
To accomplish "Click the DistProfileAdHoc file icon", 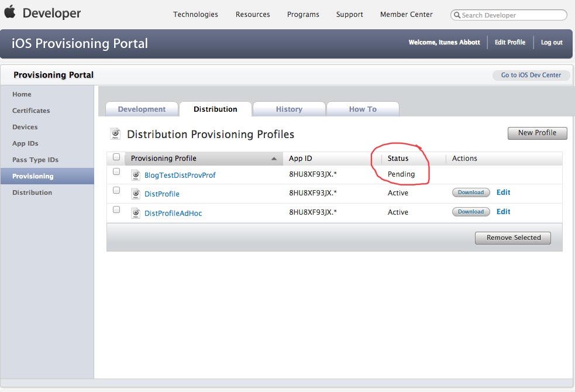I will coord(136,213).
